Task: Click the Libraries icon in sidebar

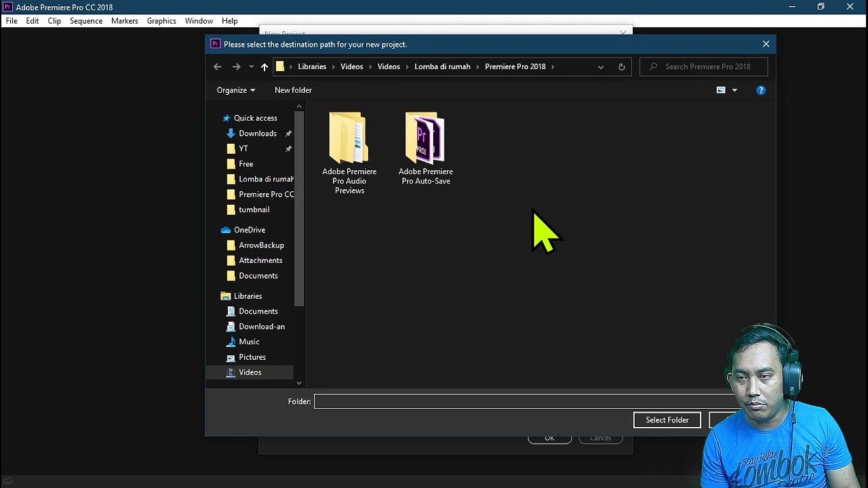Action: 226,296
